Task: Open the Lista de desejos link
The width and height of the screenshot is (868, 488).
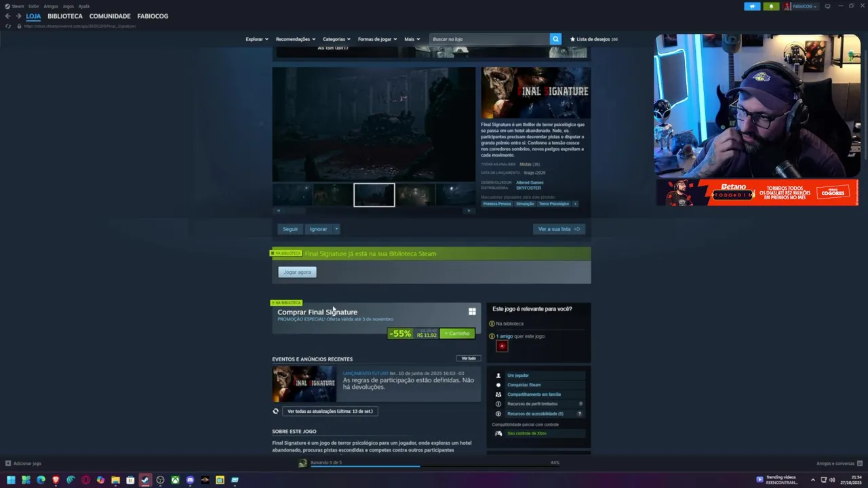Action: click(594, 39)
